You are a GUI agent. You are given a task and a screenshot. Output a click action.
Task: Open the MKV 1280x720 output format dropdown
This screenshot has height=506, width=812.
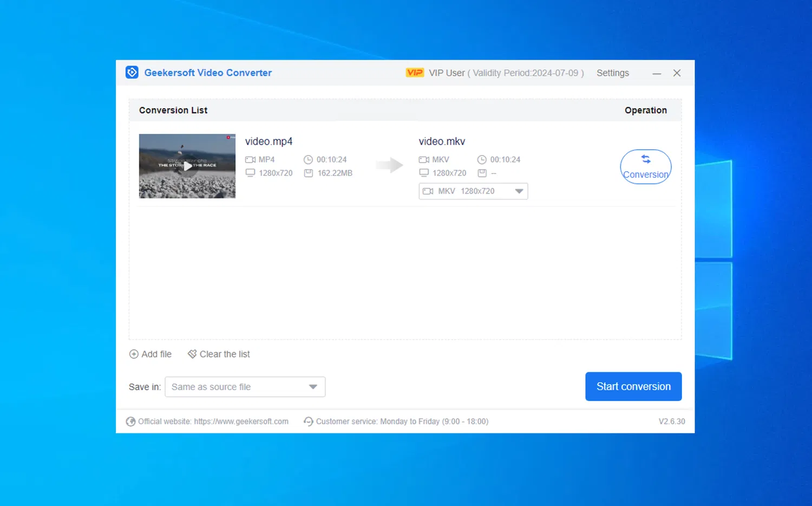[x=473, y=191]
